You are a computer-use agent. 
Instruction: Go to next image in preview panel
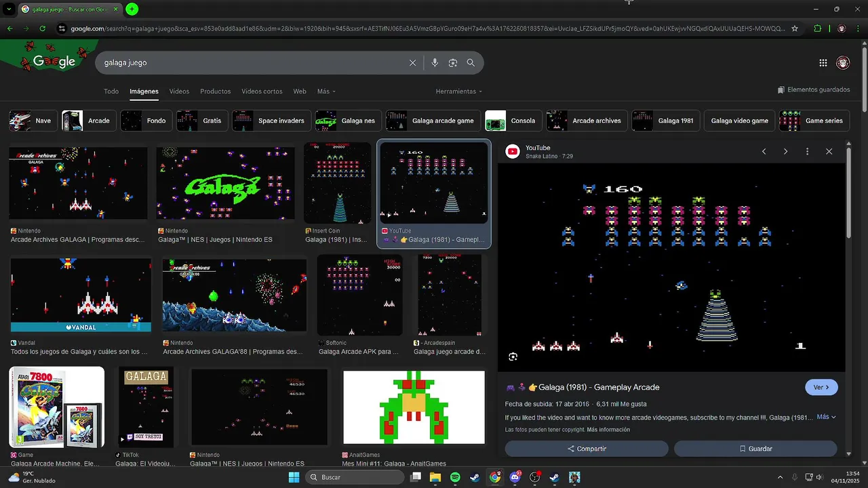click(x=785, y=152)
